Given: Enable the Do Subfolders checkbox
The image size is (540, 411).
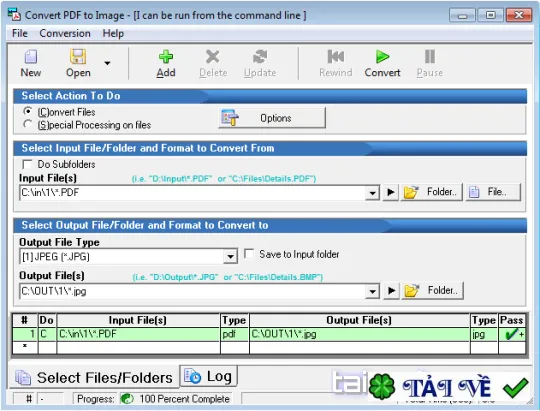Looking at the screenshot, I should [27, 164].
